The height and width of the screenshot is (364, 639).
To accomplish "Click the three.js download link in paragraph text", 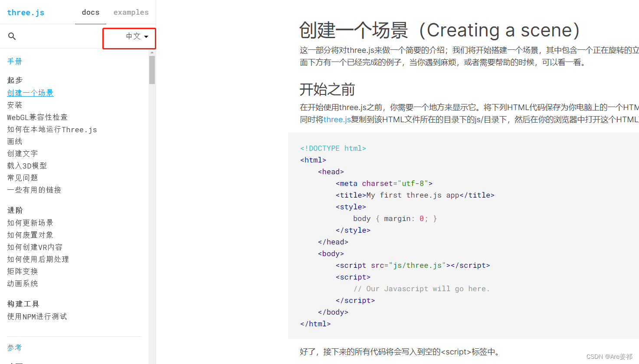I will 337,120.
